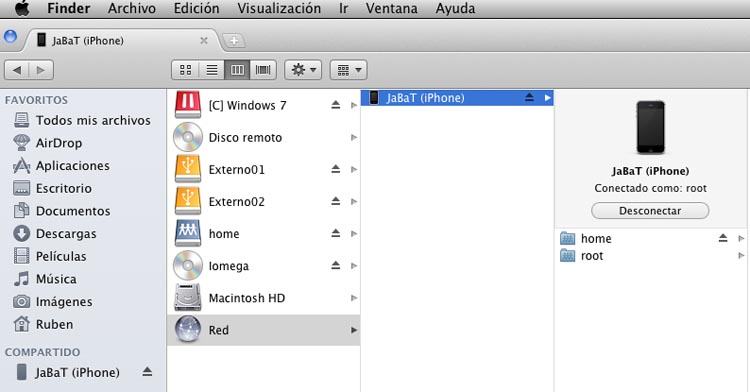Select Macintosh HD
Screen dimensions: 750x392
[264, 298]
